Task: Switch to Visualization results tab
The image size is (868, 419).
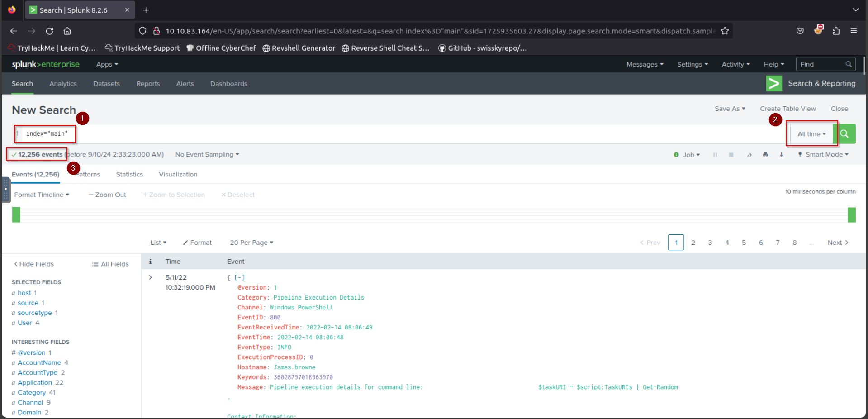Action: tap(178, 174)
